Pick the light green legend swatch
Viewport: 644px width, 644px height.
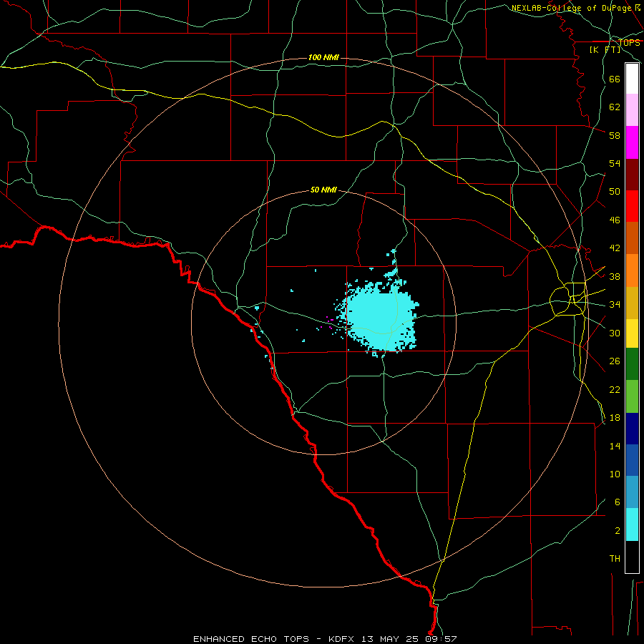click(632, 396)
